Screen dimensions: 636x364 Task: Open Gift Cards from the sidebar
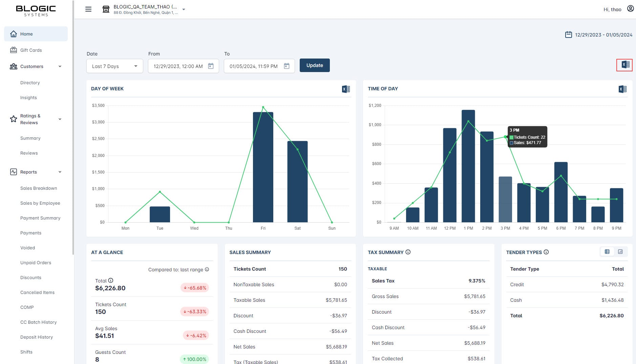[x=31, y=50]
